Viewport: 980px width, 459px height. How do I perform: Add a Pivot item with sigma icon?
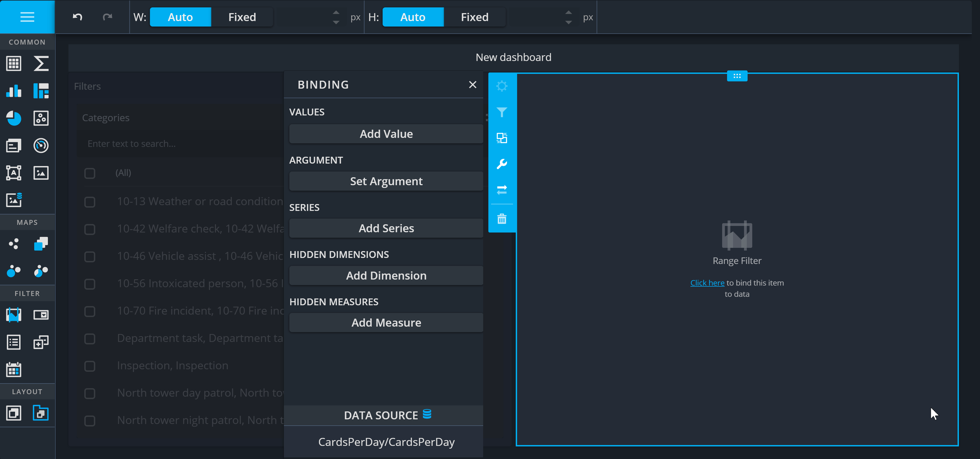(41, 63)
